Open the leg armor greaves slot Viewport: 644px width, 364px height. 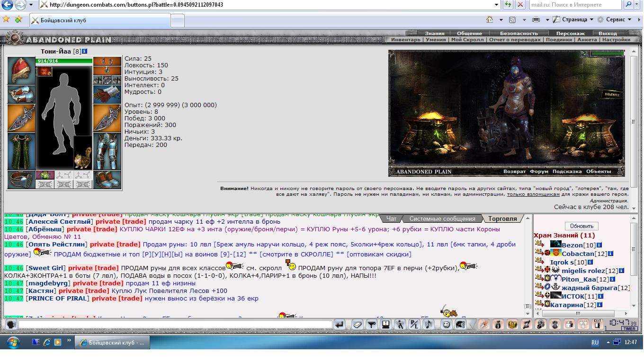pos(107,151)
